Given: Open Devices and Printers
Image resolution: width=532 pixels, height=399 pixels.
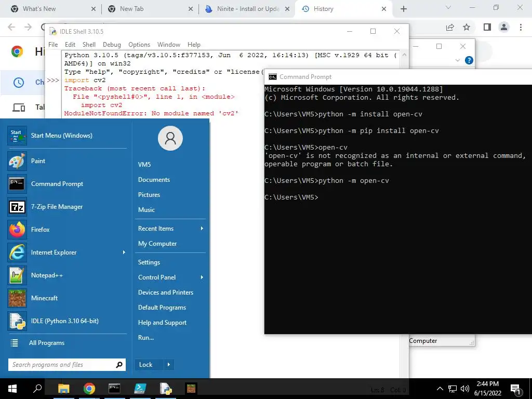Looking at the screenshot, I should (166, 292).
